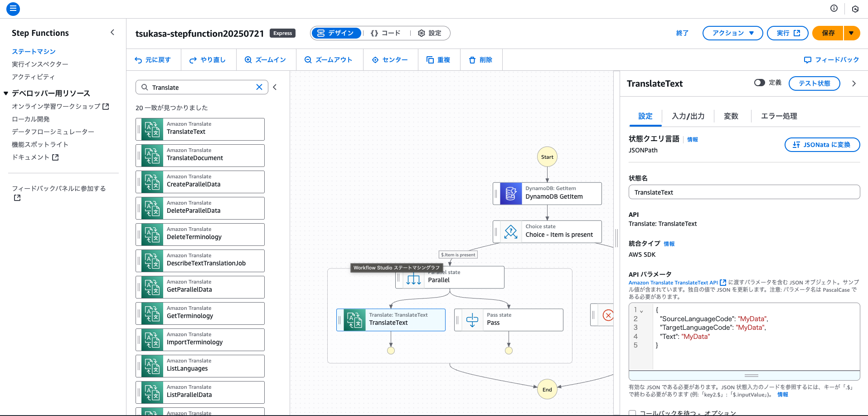
Task: Click the 重複 duplicate toolbar button
Action: (438, 60)
